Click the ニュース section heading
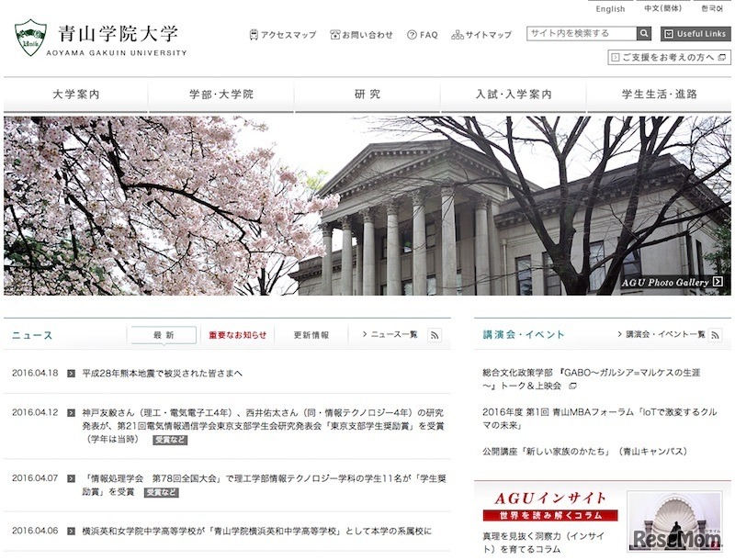This screenshot has width=735, height=560. [32, 335]
